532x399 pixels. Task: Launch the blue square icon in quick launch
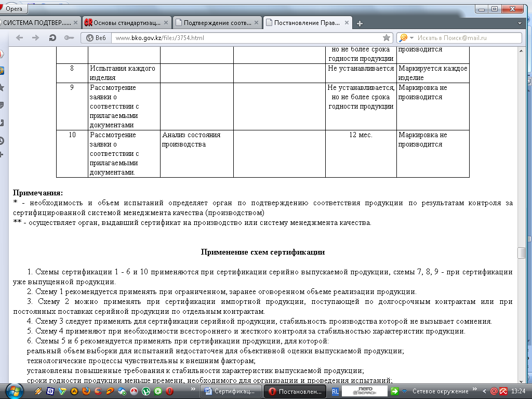point(50,391)
